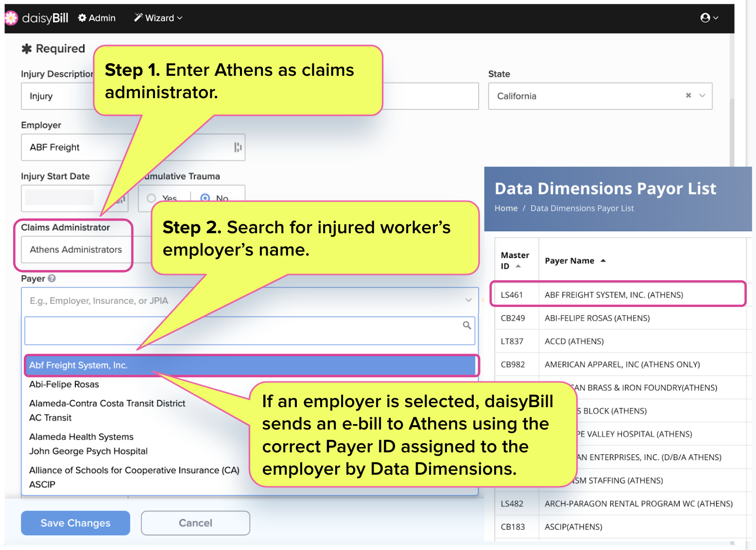Image resolution: width=756 pixels, height=550 pixels.
Task: Select No for Cumulative Trauma
Action: point(205,198)
